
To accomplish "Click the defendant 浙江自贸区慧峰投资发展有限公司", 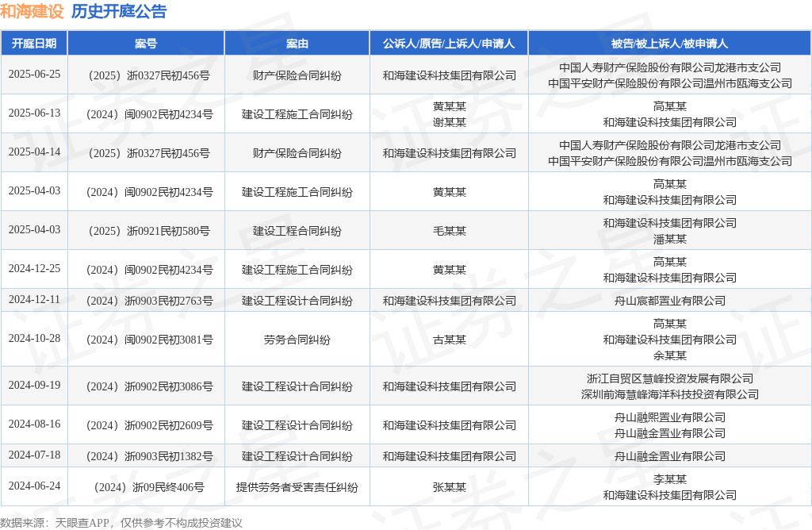I will [669, 378].
